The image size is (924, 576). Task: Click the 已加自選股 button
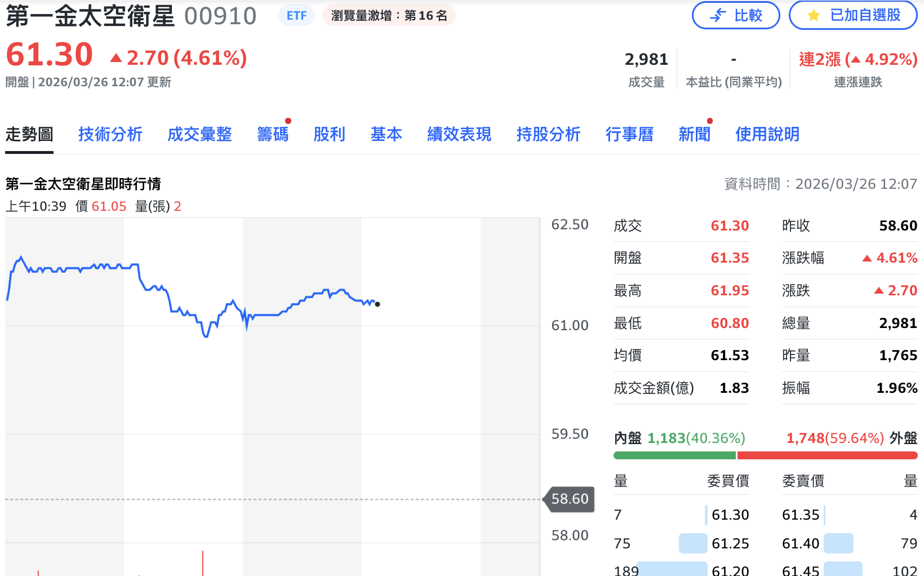[x=852, y=15]
